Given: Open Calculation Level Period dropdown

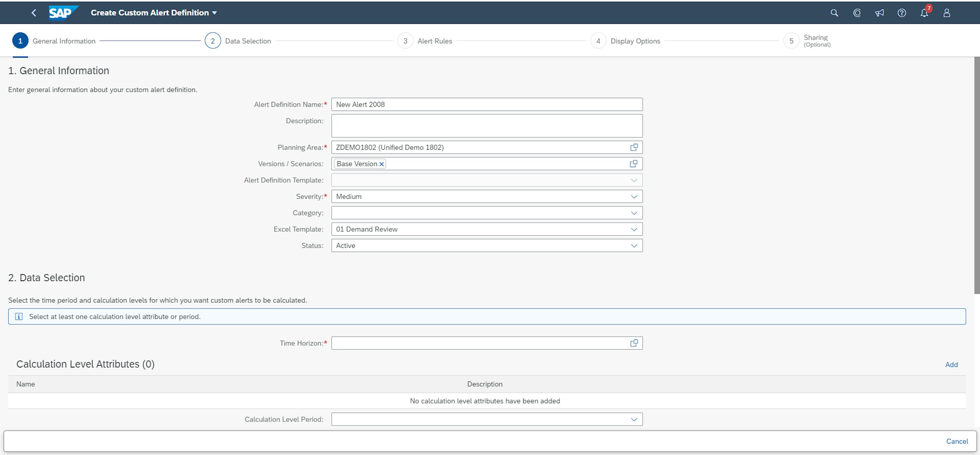Looking at the screenshot, I should click(x=634, y=419).
